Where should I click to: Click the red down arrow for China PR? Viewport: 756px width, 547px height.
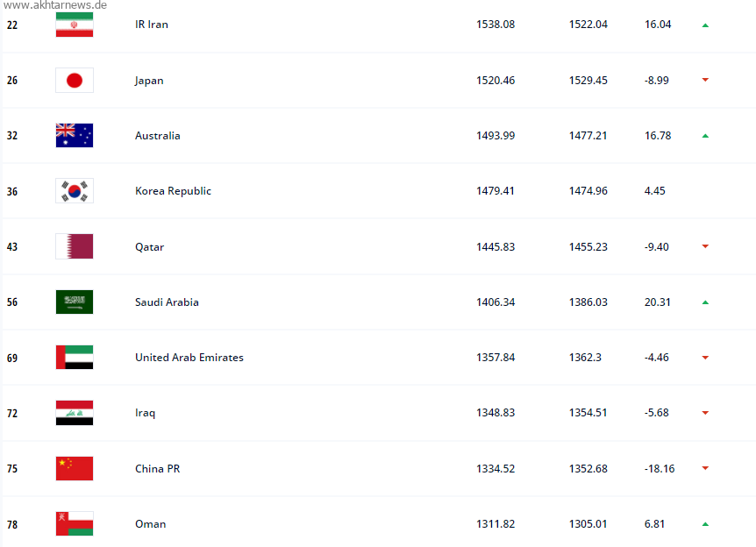[x=705, y=468]
